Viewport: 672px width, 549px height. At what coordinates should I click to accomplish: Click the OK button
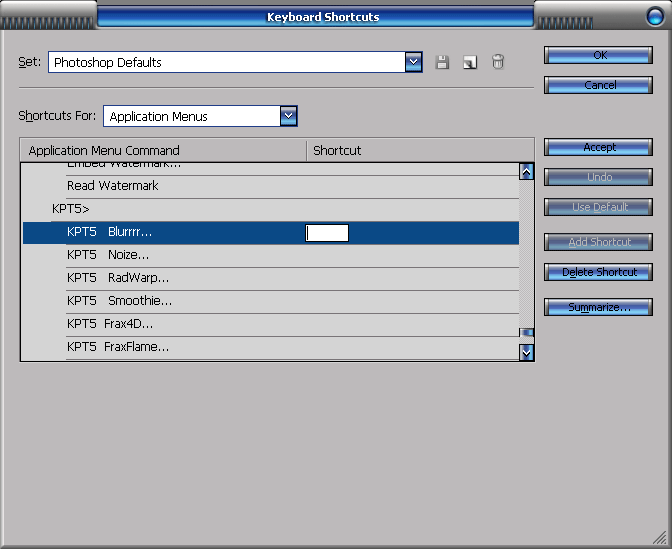(598, 55)
